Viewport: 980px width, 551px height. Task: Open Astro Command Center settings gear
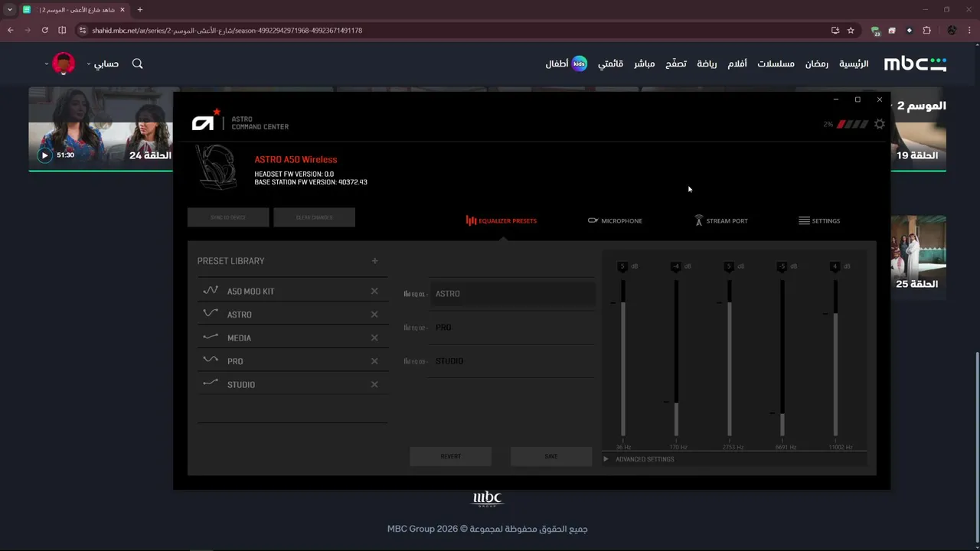coord(879,124)
